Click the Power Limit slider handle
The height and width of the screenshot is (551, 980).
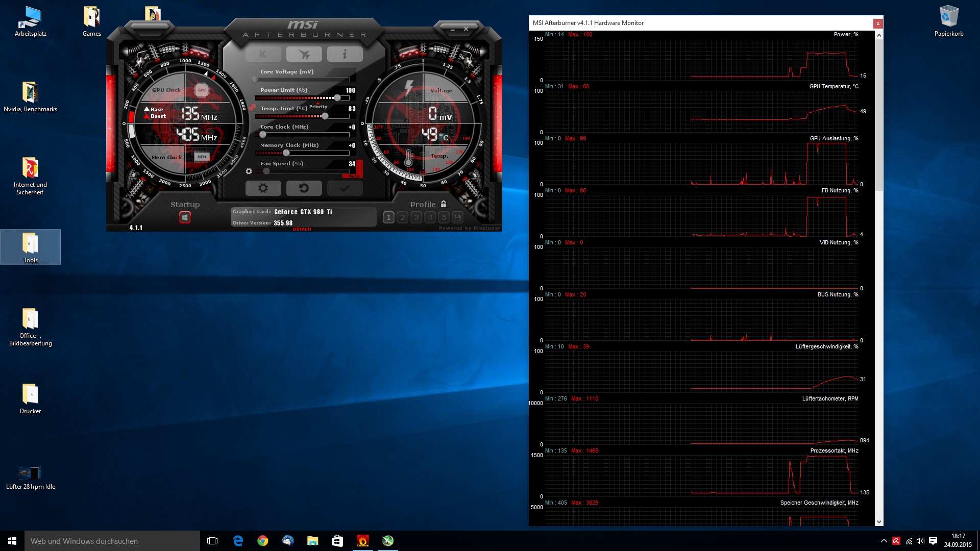point(337,98)
